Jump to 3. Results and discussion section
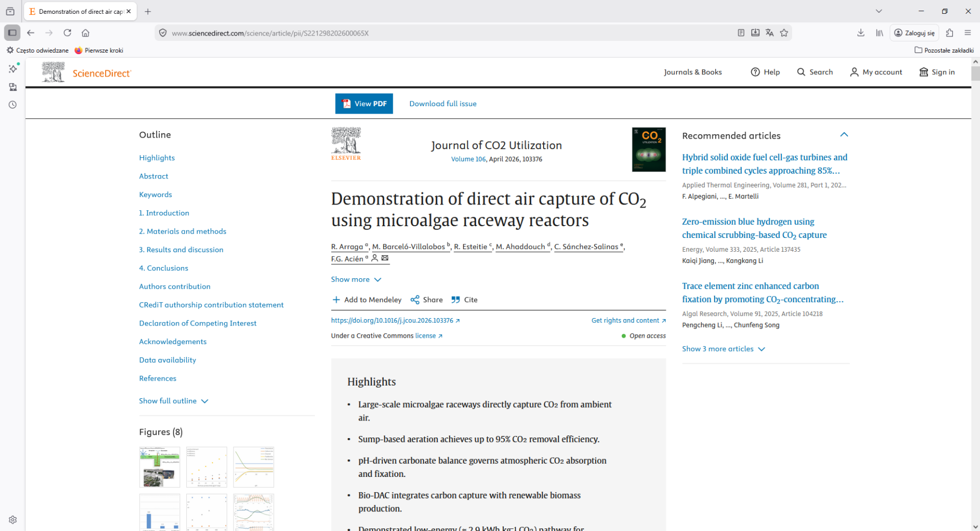980x531 pixels. pyautogui.click(x=181, y=250)
